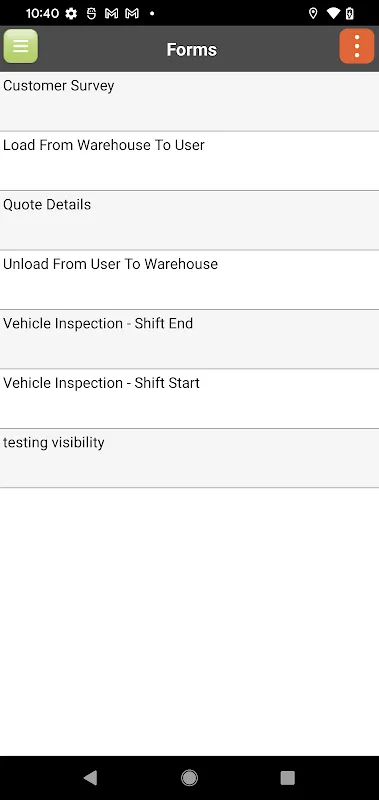
Task: Tap the Forms header title
Action: tap(192, 49)
